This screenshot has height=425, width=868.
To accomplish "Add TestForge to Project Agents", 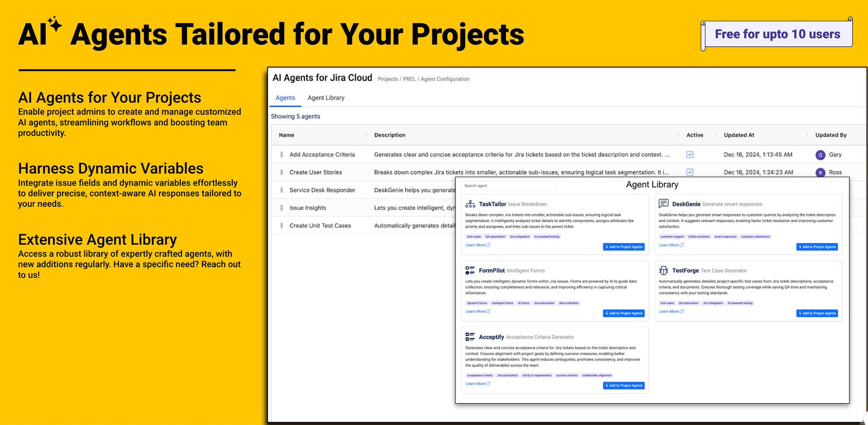I will point(817,313).
